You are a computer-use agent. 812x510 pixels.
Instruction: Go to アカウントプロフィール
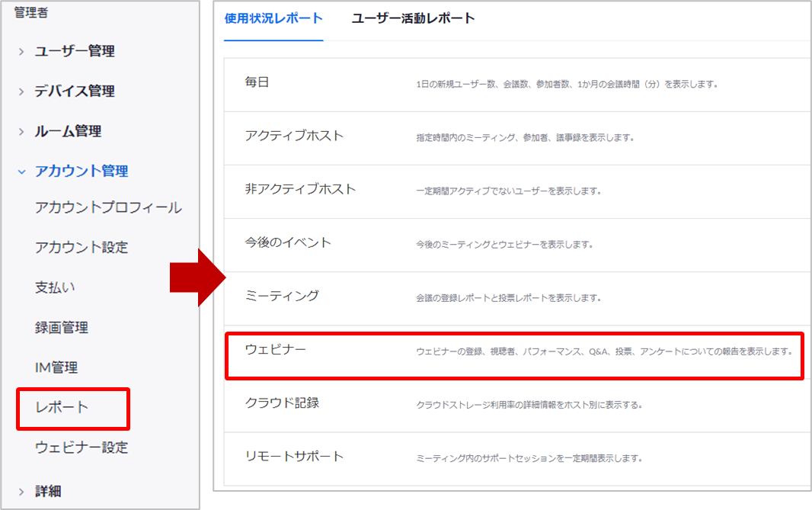(x=108, y=208)
